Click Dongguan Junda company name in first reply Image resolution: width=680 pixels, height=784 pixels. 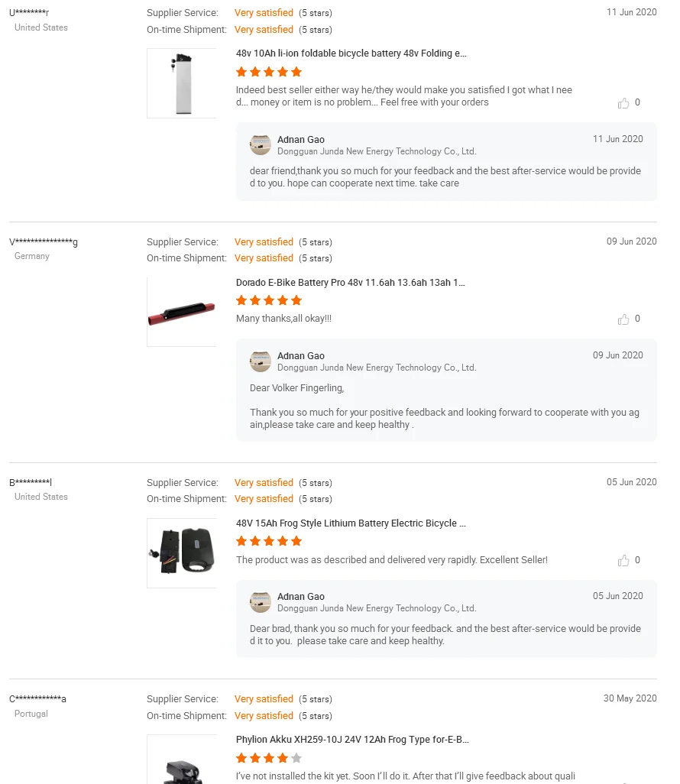pyautogui.click(x=377, y=151)
